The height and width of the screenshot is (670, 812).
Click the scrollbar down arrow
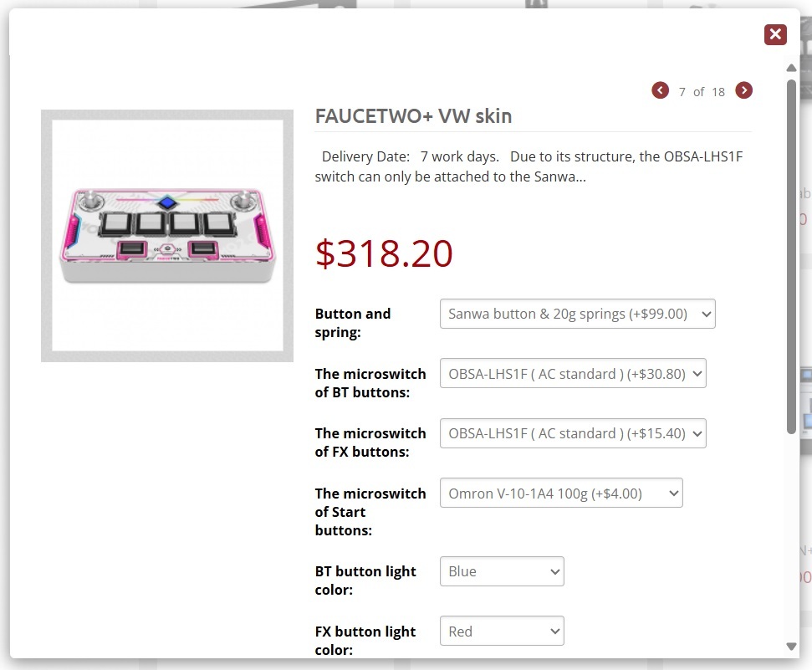pyautogui.click(x=792, y=646)
